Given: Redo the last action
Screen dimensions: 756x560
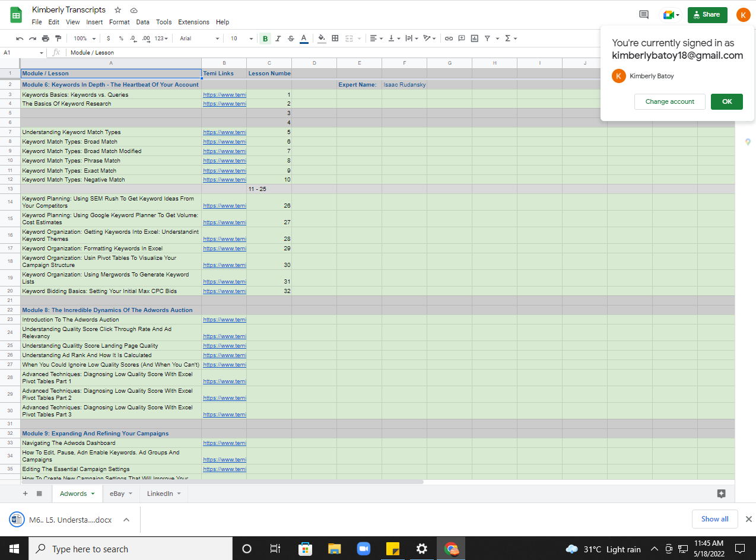Looking at the screenshot, I should click(32, 39).
